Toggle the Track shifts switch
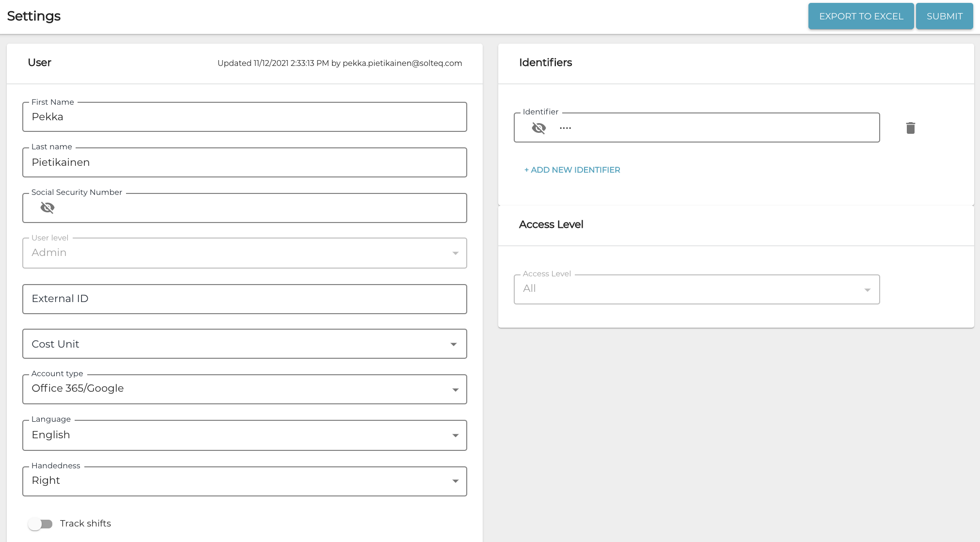Image resolution: width=980 pixels, height=542 pixels. coord(40,524)
